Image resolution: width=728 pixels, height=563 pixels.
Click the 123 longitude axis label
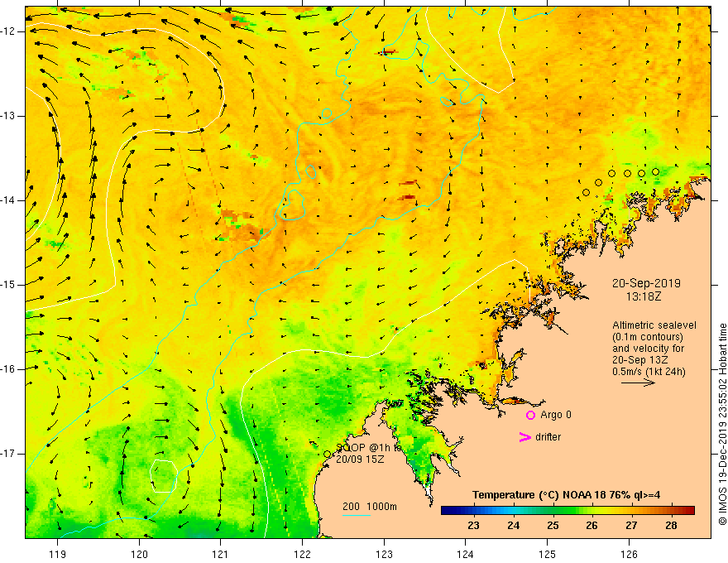click(384, 555)
